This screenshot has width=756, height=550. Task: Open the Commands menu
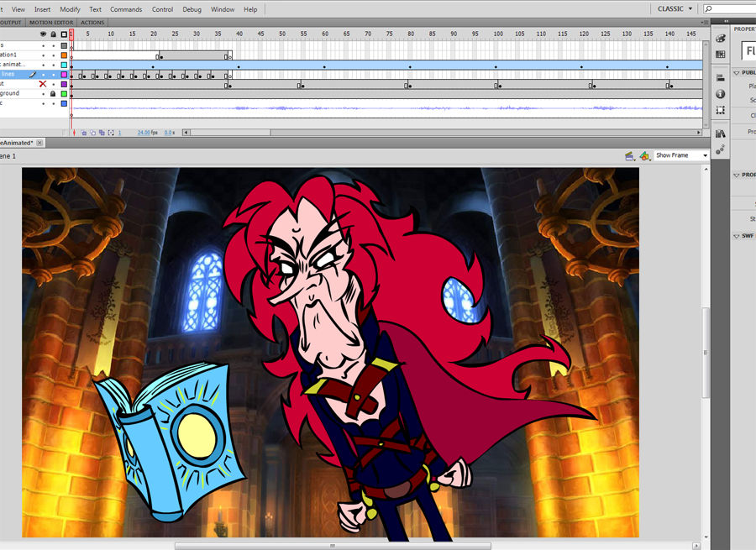pyautogui.click(x=126, y=9)
